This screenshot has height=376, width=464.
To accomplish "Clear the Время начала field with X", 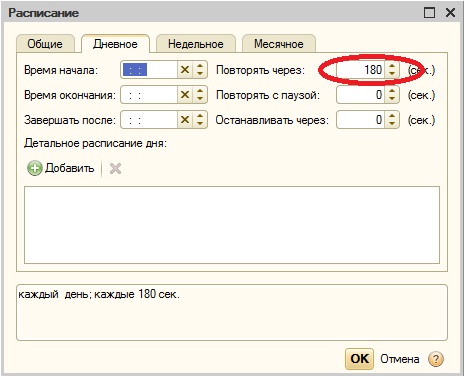I will (x=185, y=70).
